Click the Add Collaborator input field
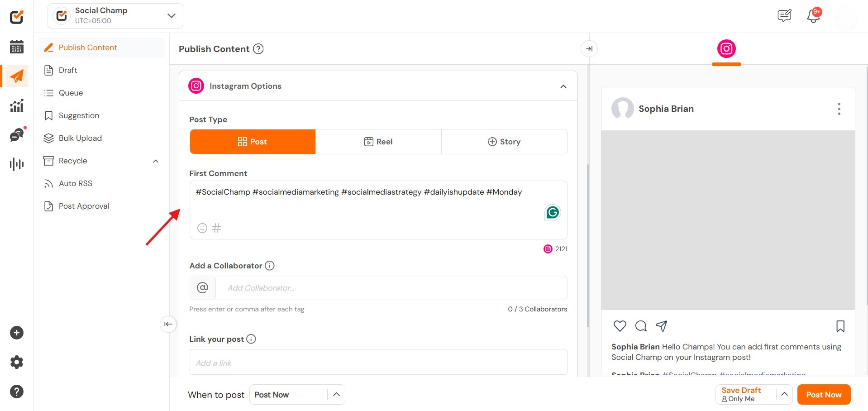 (x=391, y=288)
